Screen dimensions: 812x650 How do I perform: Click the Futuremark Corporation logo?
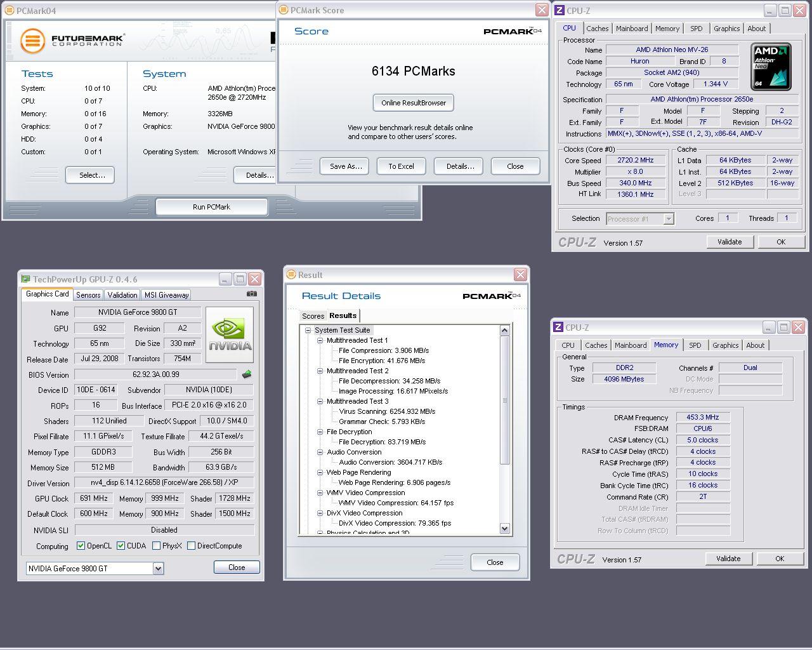click(x=72, y=41)
